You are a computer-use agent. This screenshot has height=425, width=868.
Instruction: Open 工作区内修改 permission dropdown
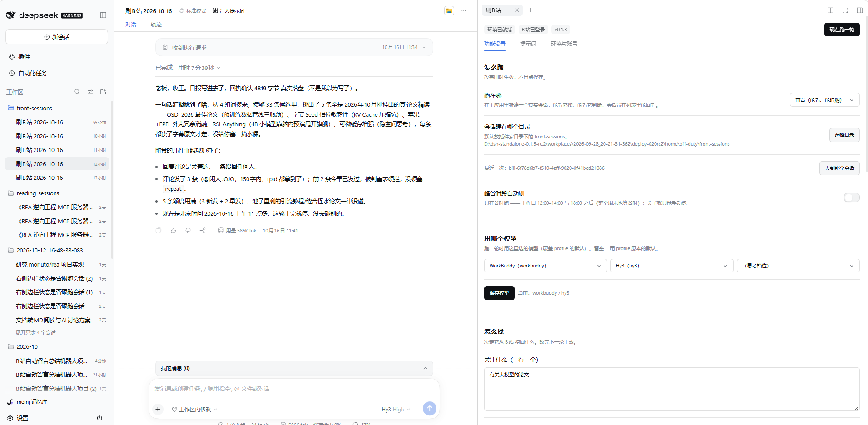point(194,410)
